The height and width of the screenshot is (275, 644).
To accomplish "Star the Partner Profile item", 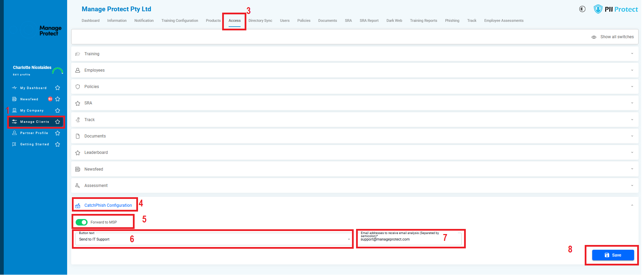I will (58, 133).
